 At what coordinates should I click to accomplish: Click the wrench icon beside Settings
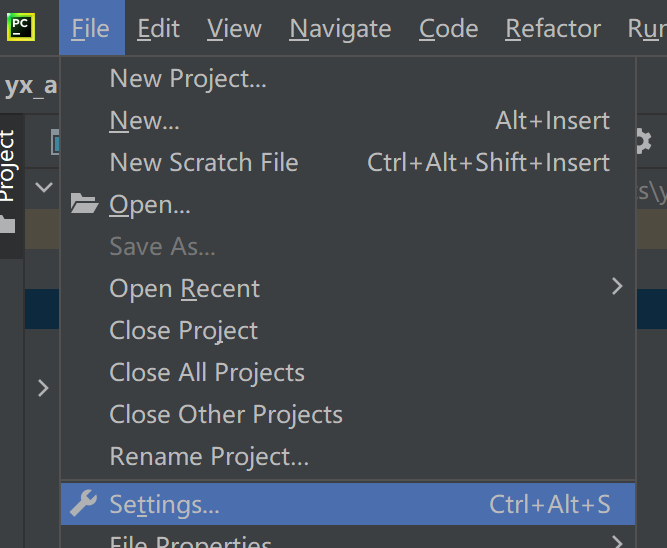(x=83, y=503)
